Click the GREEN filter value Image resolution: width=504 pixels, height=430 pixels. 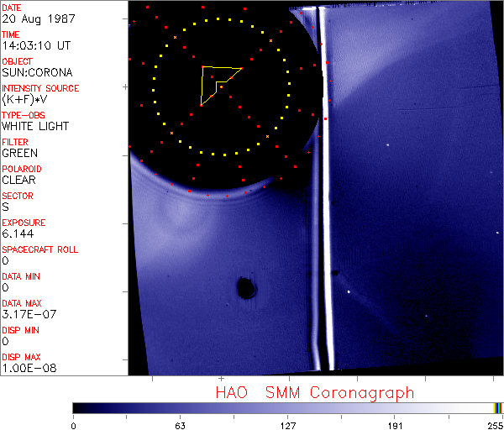click(20, 153)
